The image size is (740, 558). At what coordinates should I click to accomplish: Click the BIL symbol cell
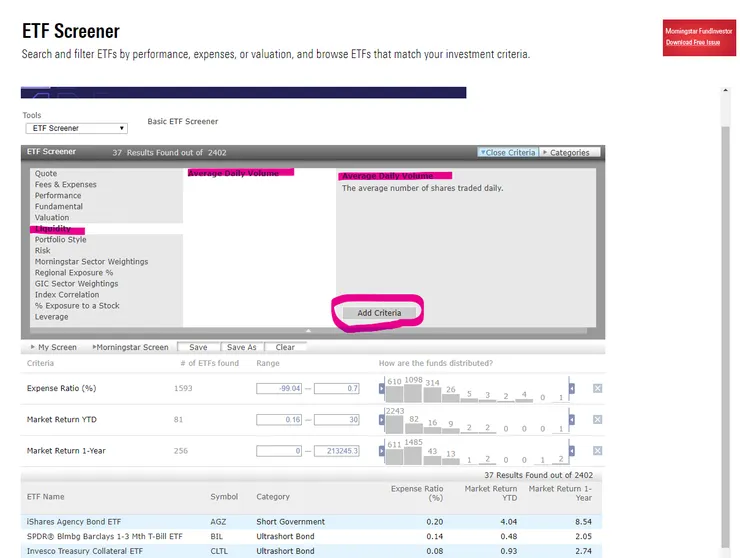pos(216,536)
